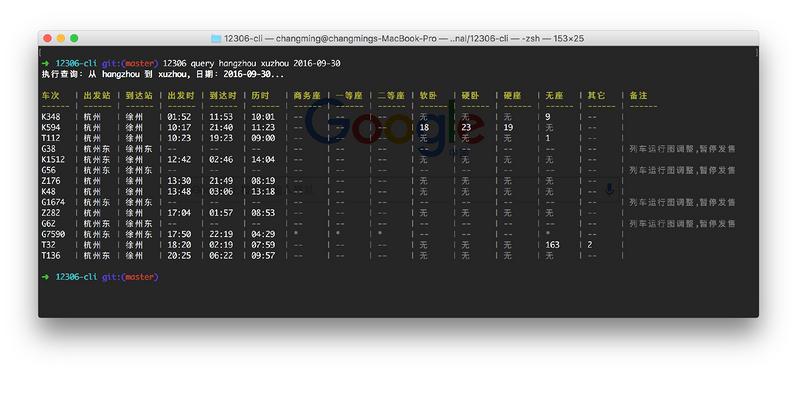Screen dimensions: 800x395
Task: Click train number G56
Action: [48, 170]
